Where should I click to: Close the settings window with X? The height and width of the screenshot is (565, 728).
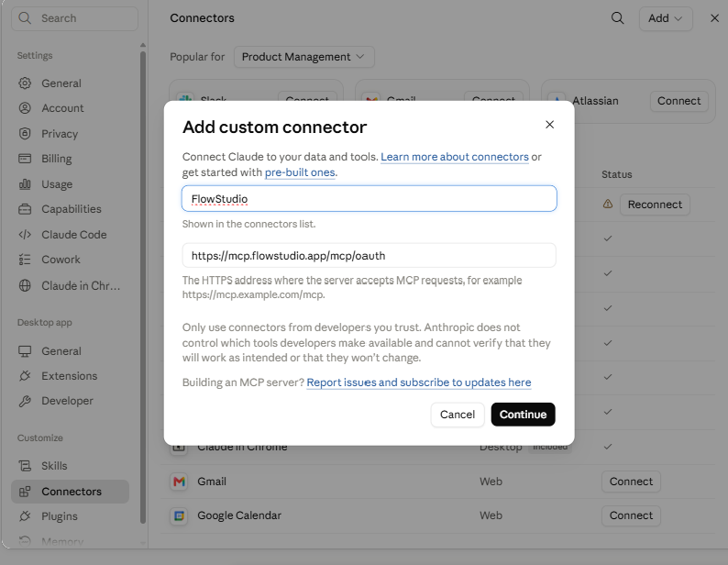[714, 18]
